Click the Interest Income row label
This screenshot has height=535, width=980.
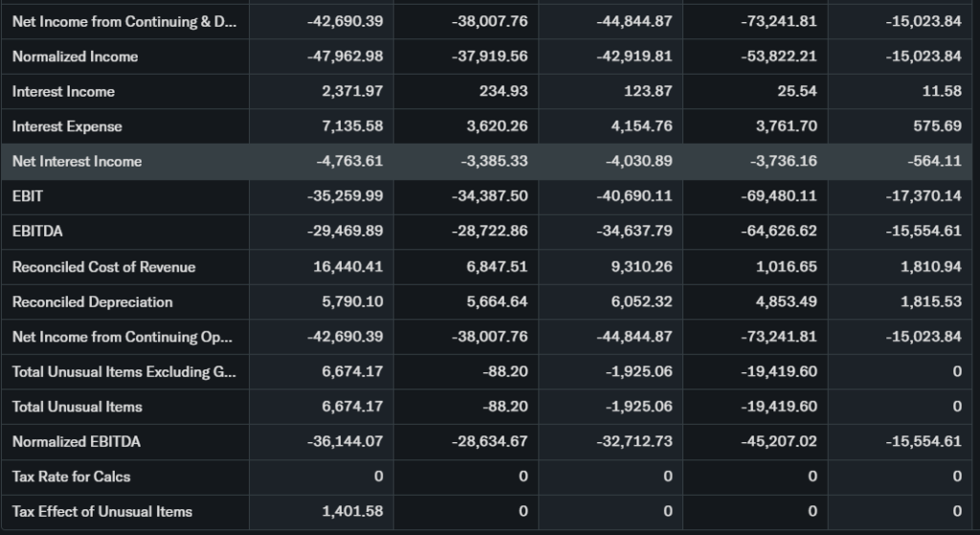(63, 92)
